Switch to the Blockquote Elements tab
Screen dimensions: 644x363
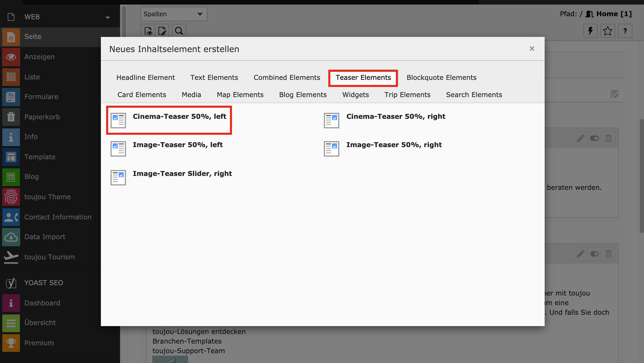[x=441, y=78]
